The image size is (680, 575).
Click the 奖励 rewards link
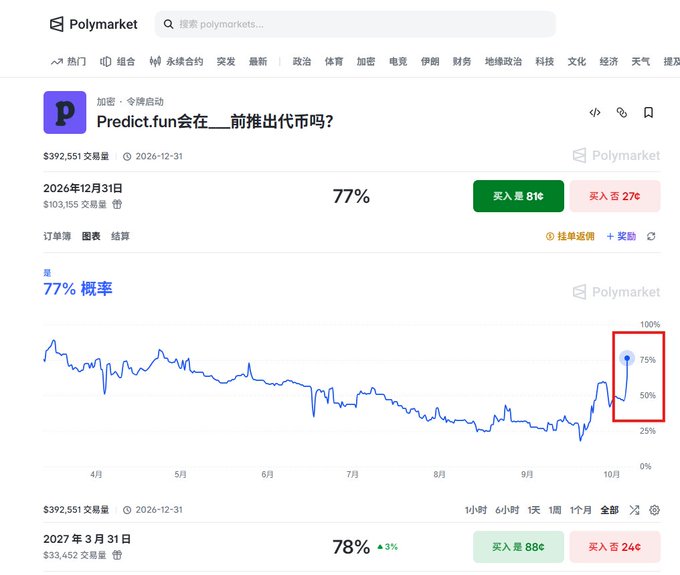tap(621, 236)
